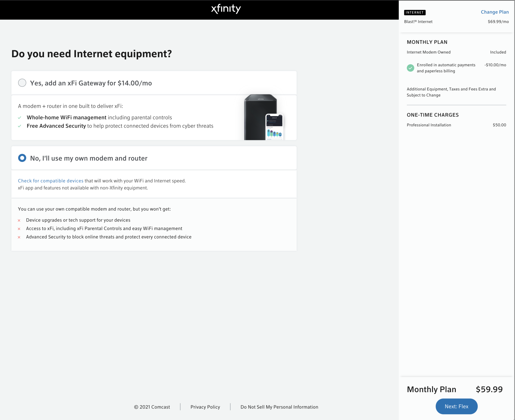Image resolution: width=515 pixels, height=420 pixels.
Task: Click the checkmark beside Whole-home WiFi management
Action: point(20,117)
